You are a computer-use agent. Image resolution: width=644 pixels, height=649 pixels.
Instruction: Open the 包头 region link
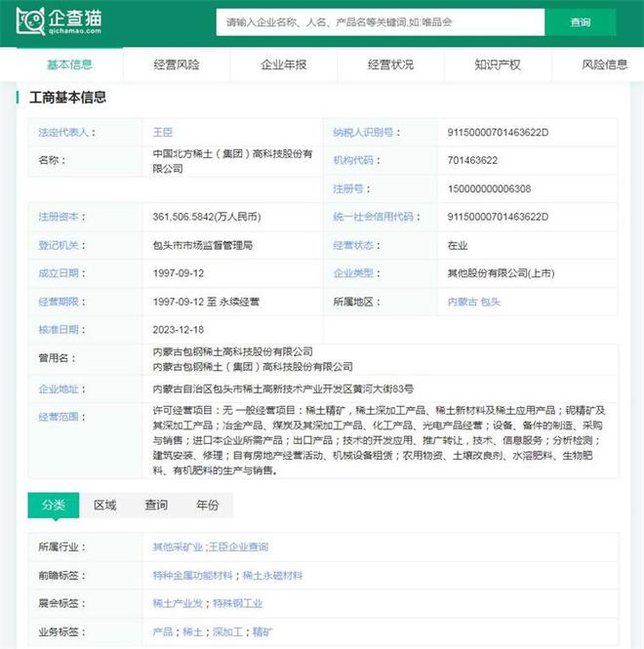click(x=491, y=302)
